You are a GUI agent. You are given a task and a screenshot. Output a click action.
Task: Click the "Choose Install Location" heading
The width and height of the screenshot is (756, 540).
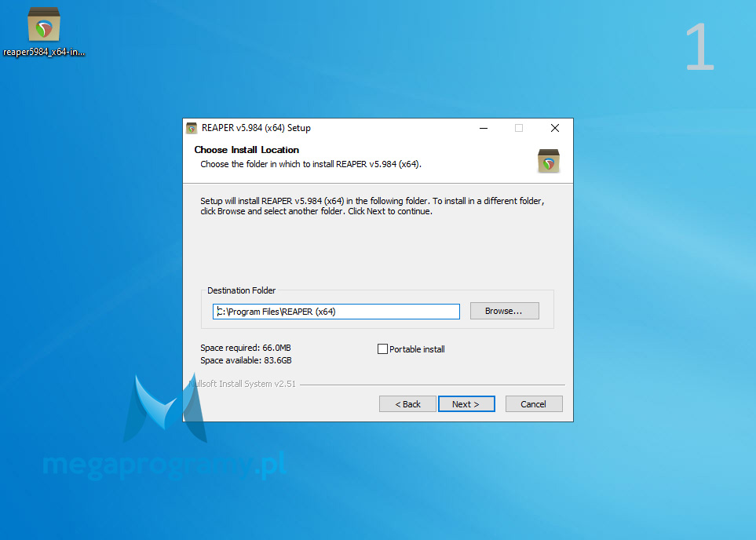click(x=247, y=150)
